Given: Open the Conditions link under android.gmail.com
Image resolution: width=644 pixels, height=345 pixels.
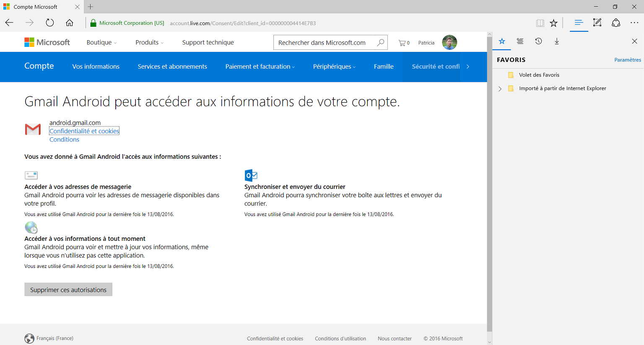Looking at the screenshot, I should coord(64,139).
